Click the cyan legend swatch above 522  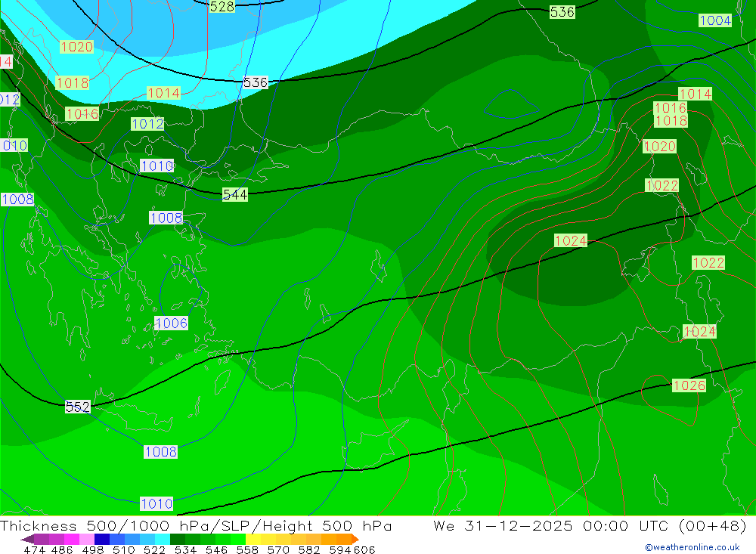click(x=163, y=539)
